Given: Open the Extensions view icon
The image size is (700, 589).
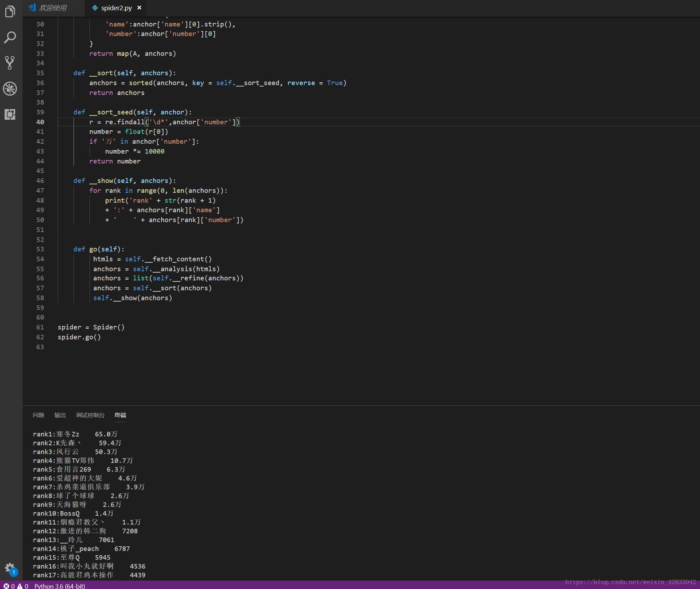Looking at the screenshot, I should click(10, 114).
